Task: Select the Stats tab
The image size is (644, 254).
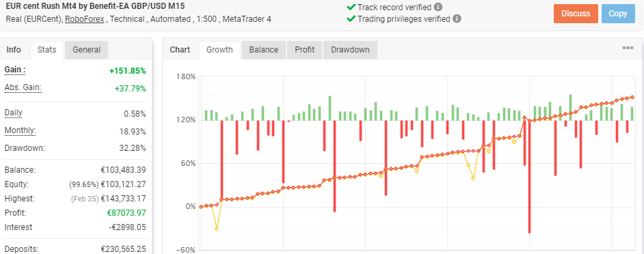Action: 46,50
